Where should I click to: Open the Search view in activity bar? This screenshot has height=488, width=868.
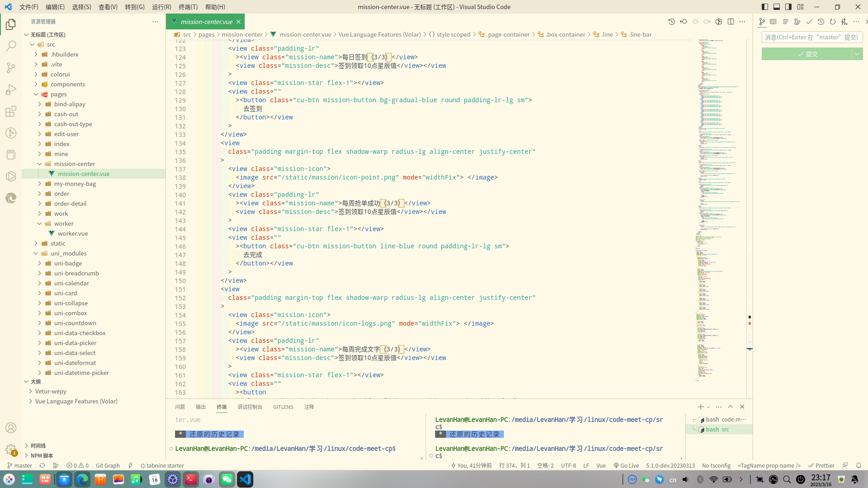coord(11,46)
